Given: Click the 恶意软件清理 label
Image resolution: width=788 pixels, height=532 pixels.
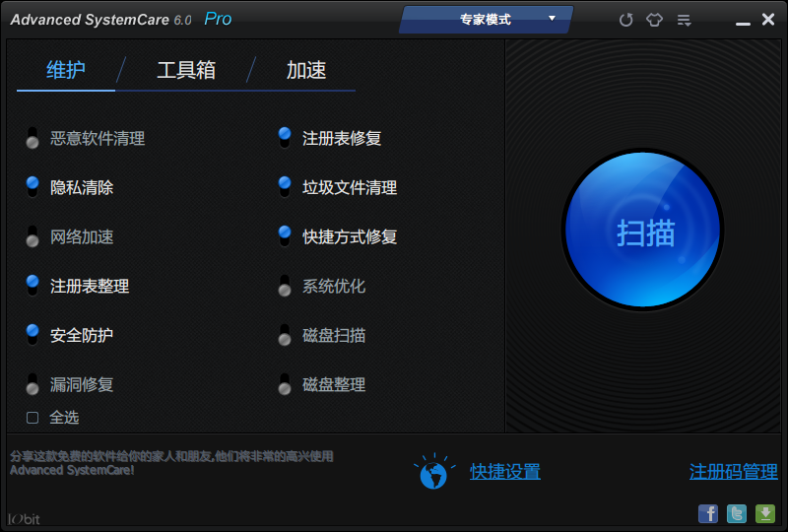Looking at the screenshot, I should click(x=98, y=138).
